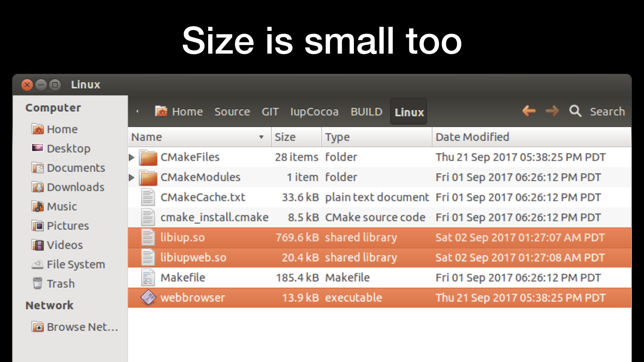Expand the CMakeModules folder tree arrow
644x362 pixels.
131,177
